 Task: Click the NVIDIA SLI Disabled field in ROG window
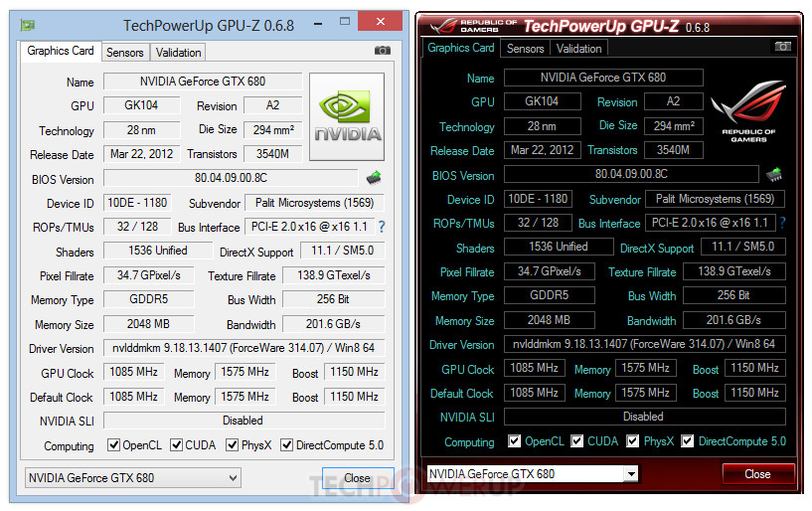(x=644, y=417)
